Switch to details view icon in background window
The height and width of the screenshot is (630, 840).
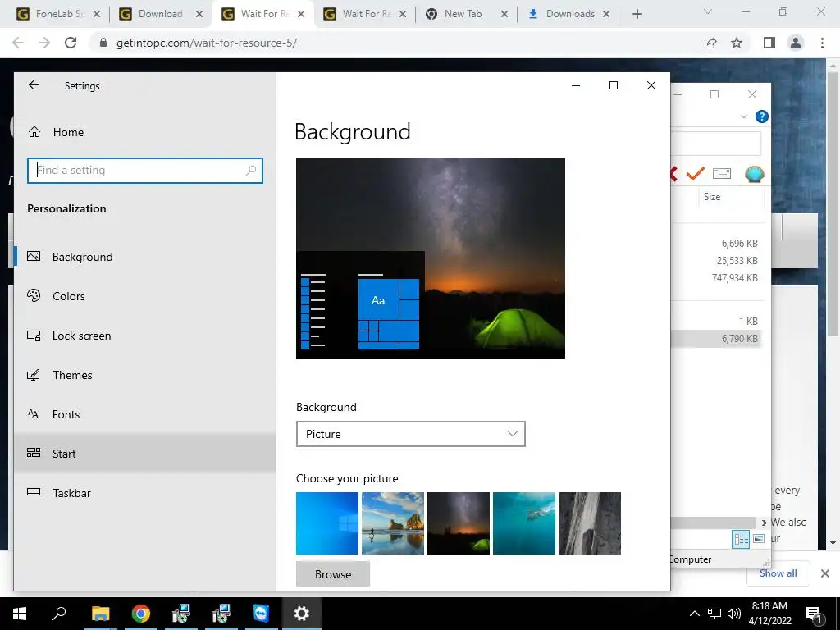coord(741,539)
